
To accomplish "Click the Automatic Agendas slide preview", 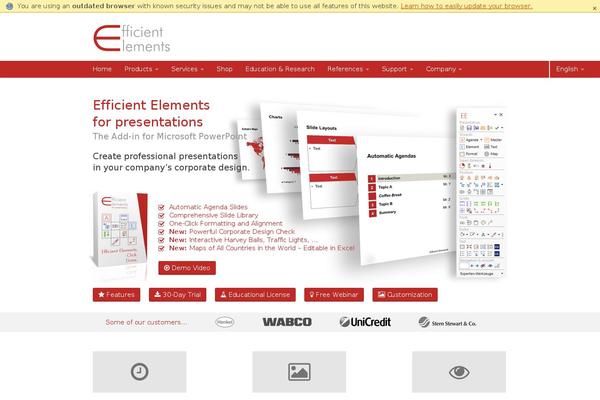I will tap(406, 201).
